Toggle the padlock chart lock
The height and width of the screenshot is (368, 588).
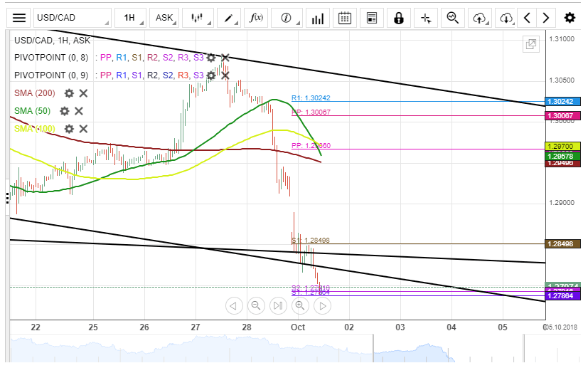click(399, 18)
